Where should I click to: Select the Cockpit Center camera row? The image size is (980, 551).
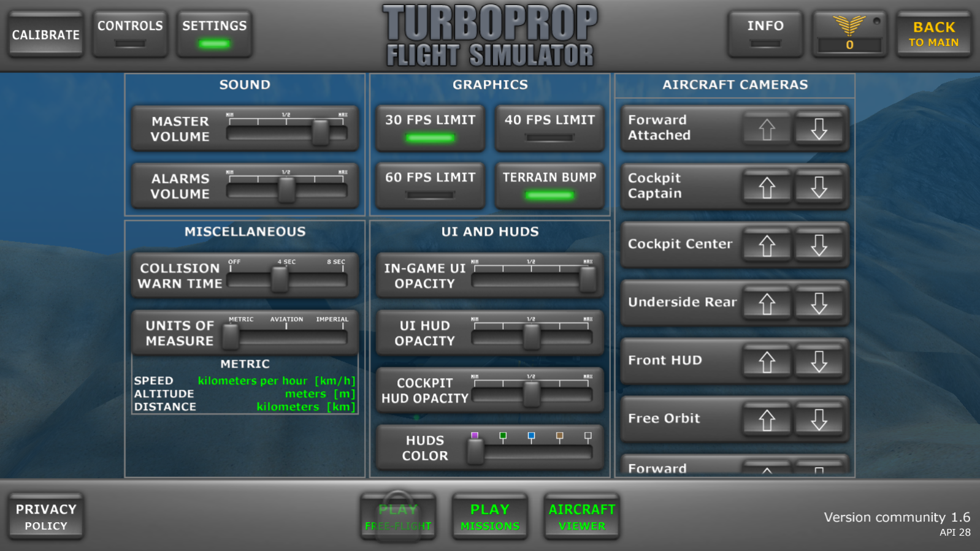pos(735,245)
